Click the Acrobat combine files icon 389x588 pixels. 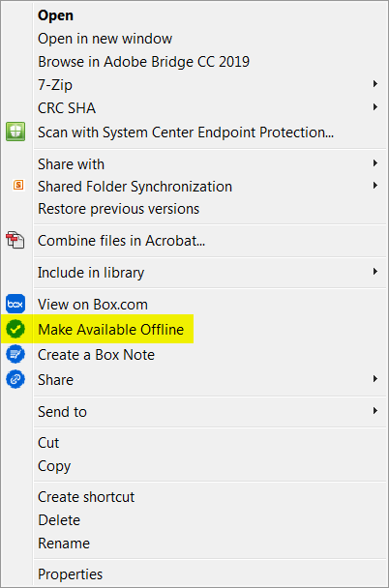[15, 240]
